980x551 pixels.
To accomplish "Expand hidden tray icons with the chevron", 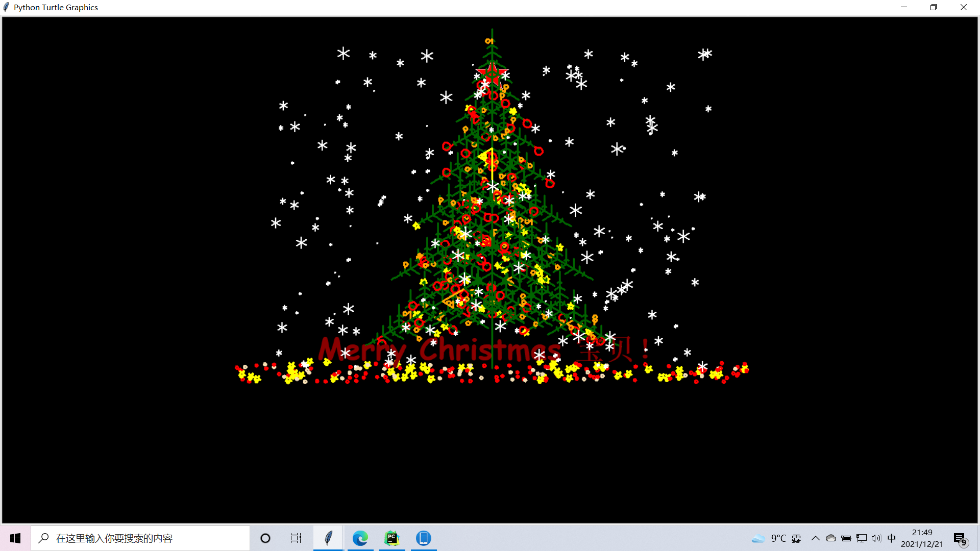I will [816, 538].
